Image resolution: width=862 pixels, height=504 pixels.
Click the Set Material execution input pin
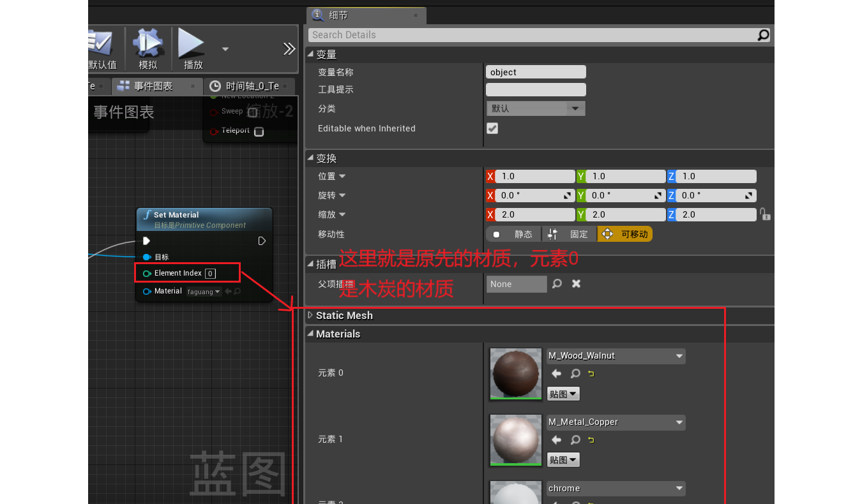(x=146, y=241)
